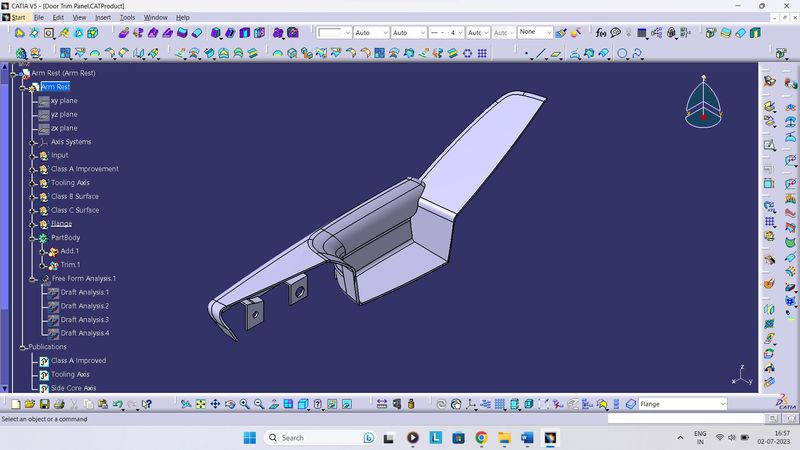Open the Tools menu
Viewport: 800px width, 450px height.
127,17
